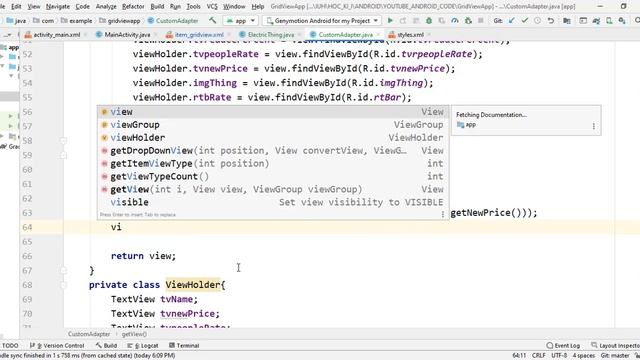Attach debugger to Android process icon

click(x=468, y=20)
